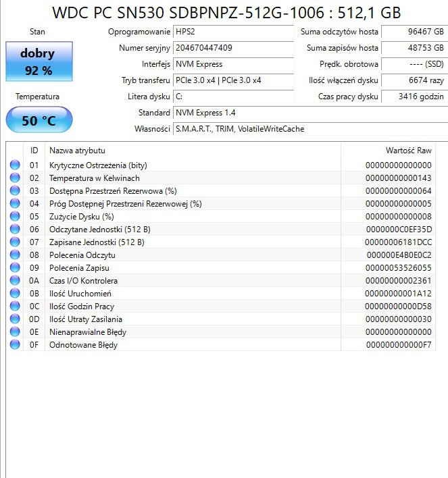448x478 pixels.
Task: Click raw value 00000000000064
Action: [x=399, y=191]
